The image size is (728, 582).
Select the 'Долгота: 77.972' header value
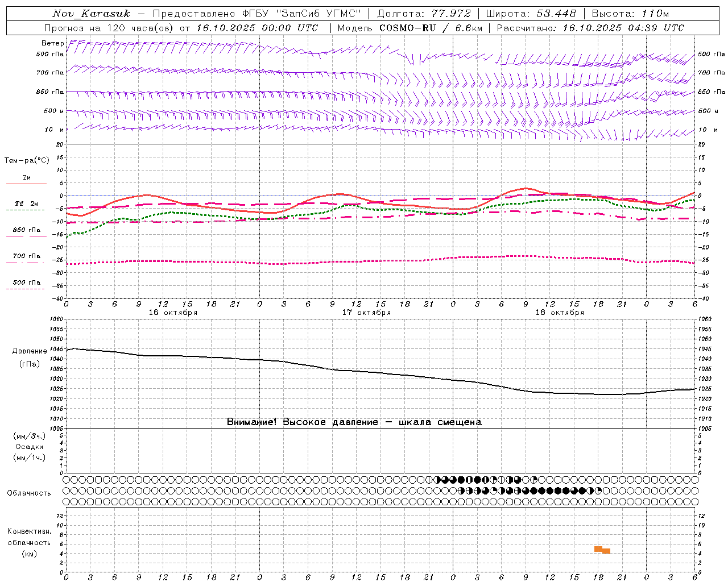pos(424,14)
